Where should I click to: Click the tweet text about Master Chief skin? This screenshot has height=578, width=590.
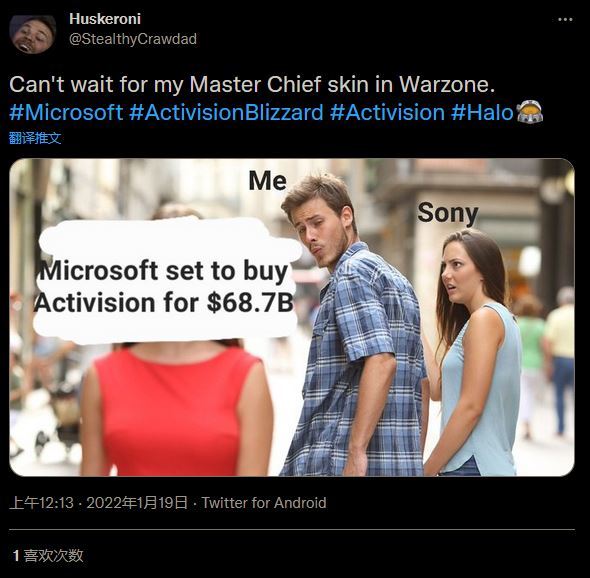pos(252,84)
